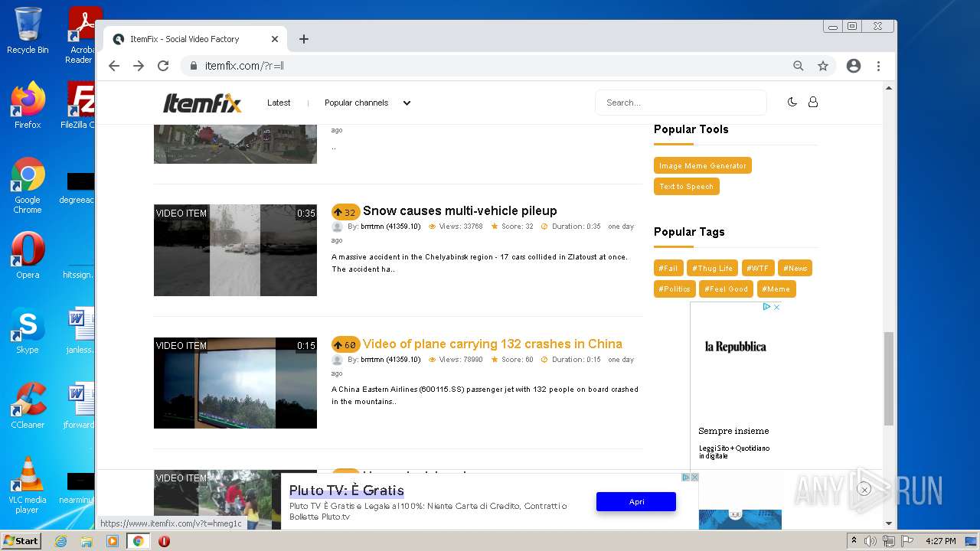The width and height of the screenshot is (980, 551).
Task: Open the browser zoom magnifier icon
Action: (799, 66)
